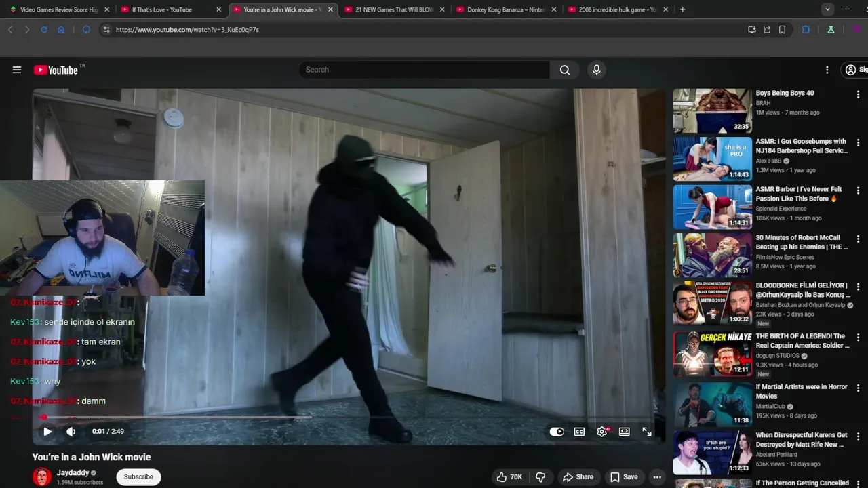Viewport: 868px width, 488px height.
Task: Bookmark this page
Action: [782, 30]
